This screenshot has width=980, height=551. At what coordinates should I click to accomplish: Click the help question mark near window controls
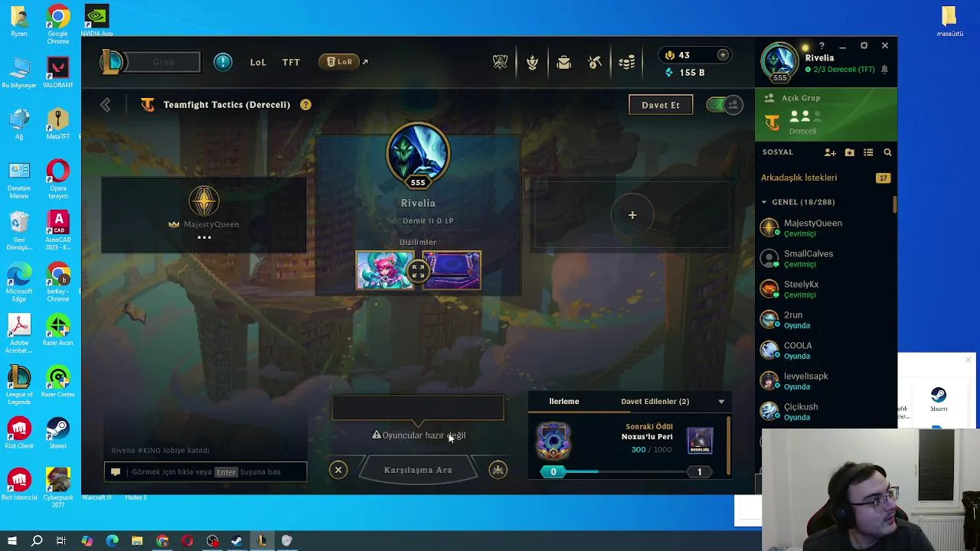pos(822,46)
